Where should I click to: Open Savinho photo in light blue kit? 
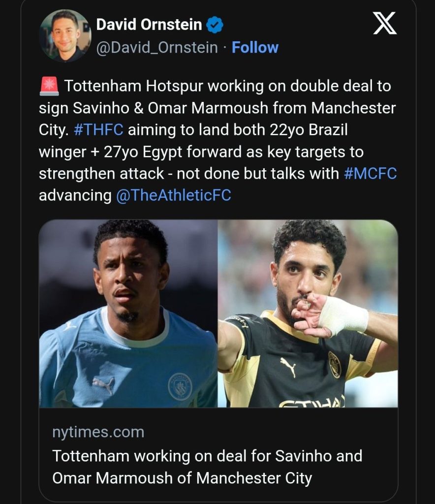click(x=128, y=314)
